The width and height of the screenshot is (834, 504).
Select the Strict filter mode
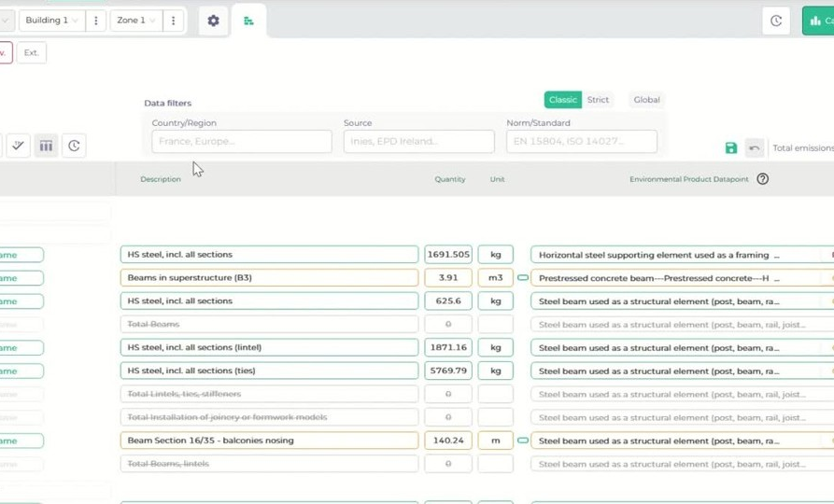[598, 100]
